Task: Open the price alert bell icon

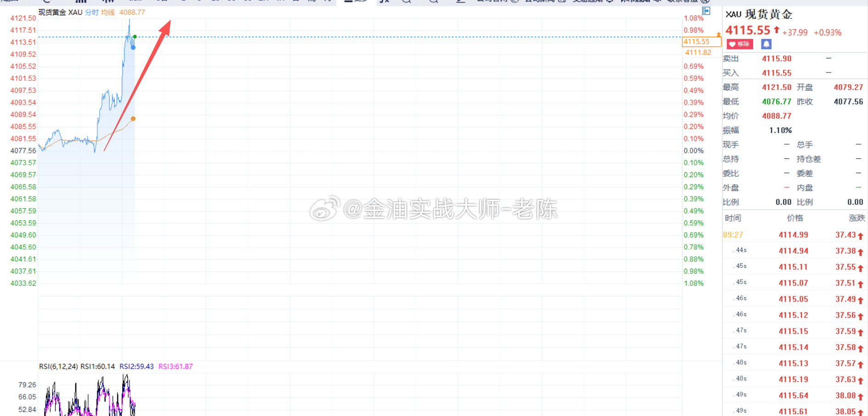Action: (x=766, y=44)
